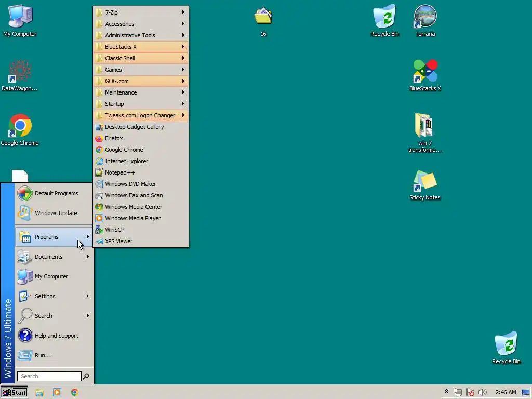Open the partially hidden blank file icon
Image resolution: width=532 pixels, height=399 pixels.
pyautogui.click(x=20, y=176)
